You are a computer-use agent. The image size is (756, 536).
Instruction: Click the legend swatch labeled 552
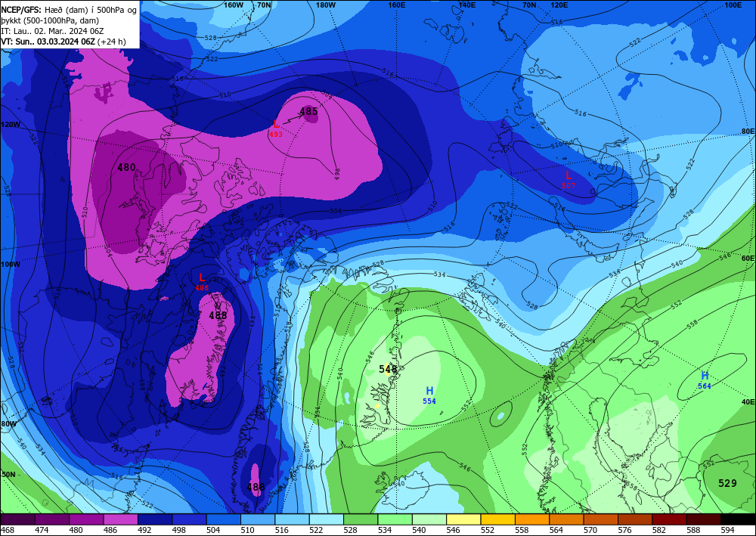coord(498,519)
